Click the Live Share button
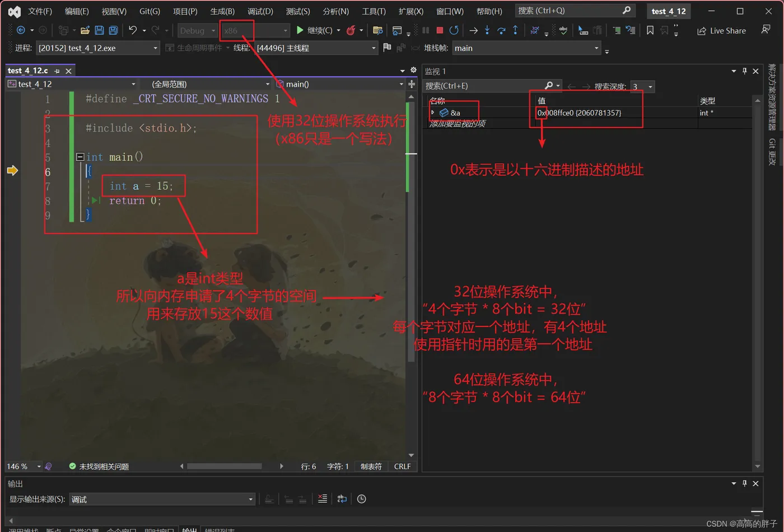The height and width of the screenshot is (532, 784). [721, 31]
